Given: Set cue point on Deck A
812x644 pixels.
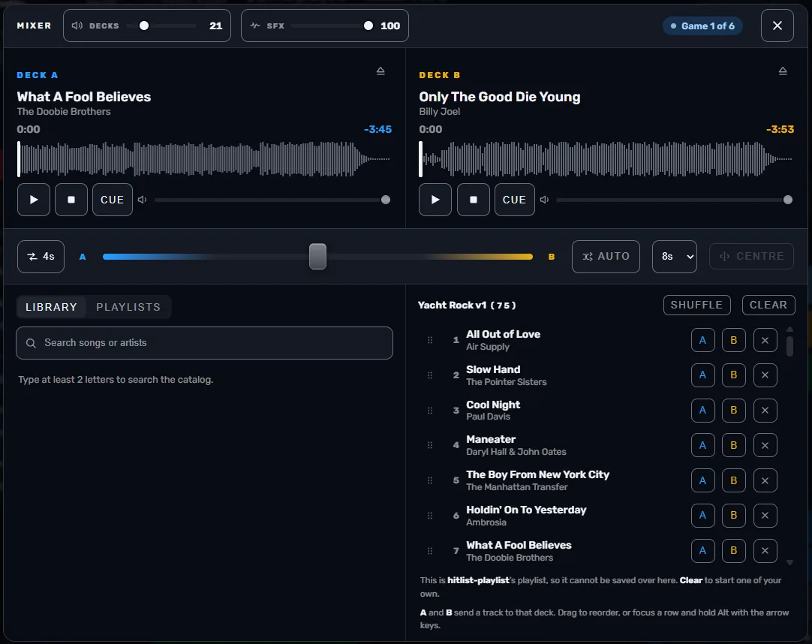Looking at the screenshot, I should point(113,200).
